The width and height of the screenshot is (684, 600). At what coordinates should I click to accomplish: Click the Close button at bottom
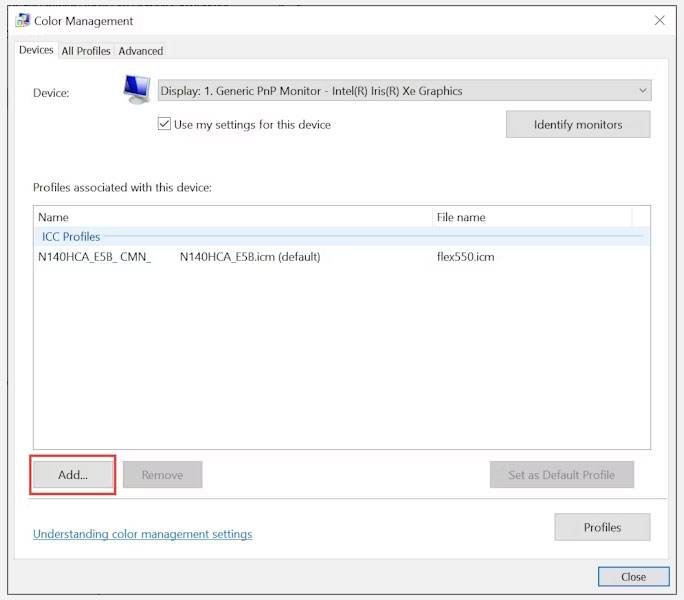coord(633,577)
